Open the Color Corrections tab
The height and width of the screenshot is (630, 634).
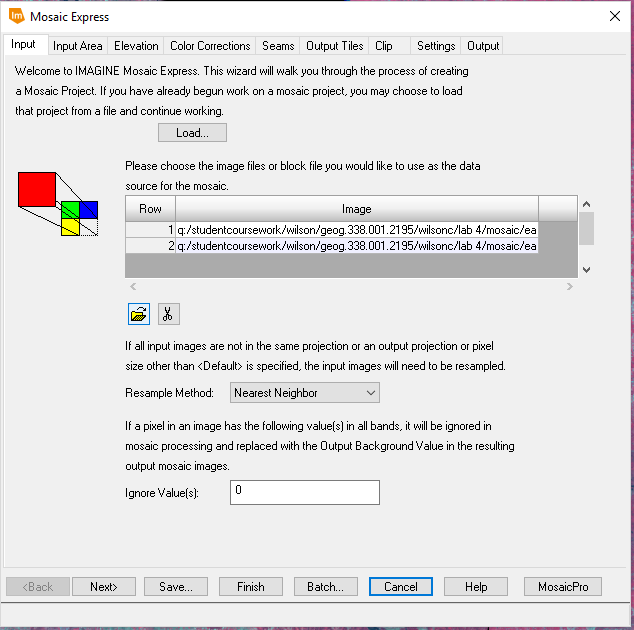210,46
